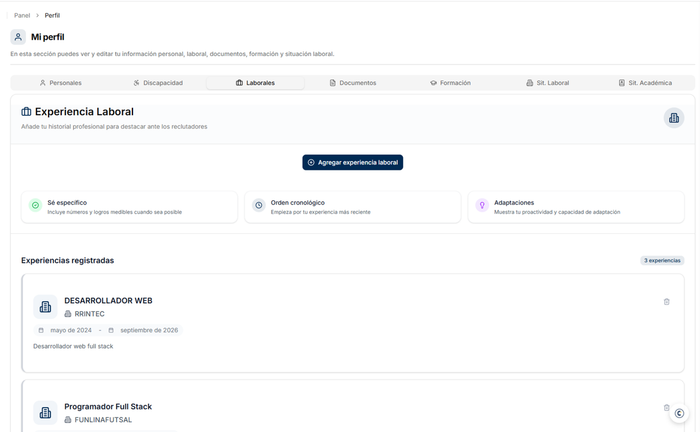Click the DESARROLLADOR WEB company building icon
Viewport: 700px width, 432px height.
tap(45, 307)
